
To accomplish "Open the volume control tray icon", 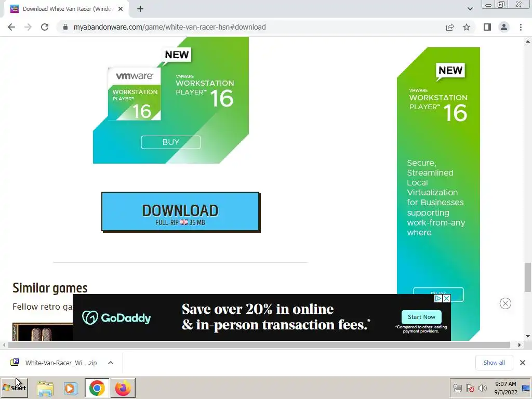I will (x=482, y=388).
